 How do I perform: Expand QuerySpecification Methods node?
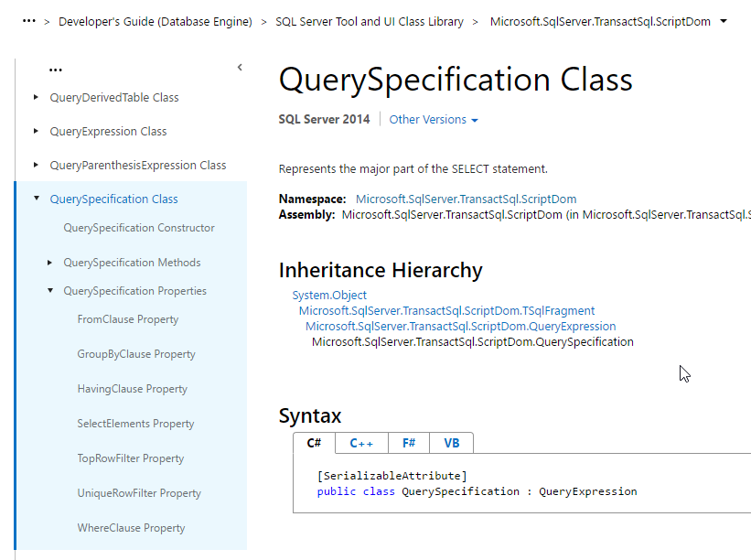50,263
